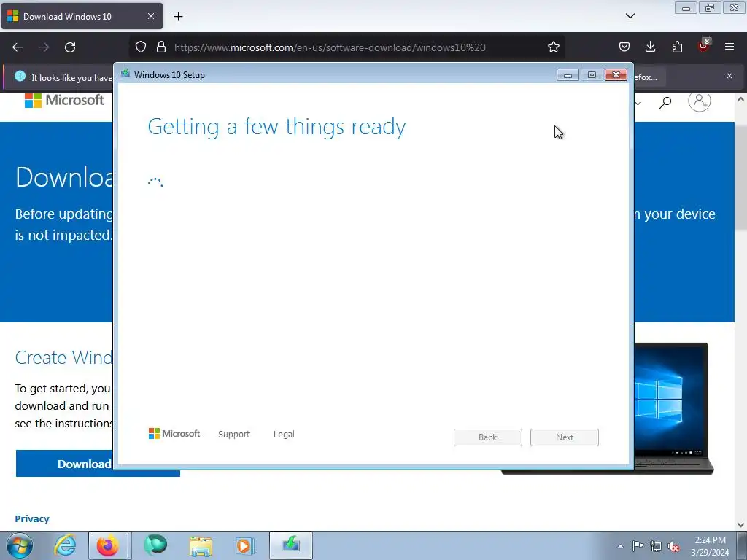Click Next button in Setup dialog
Viewport: 747px width, 560px height.
tap(565, 437)
